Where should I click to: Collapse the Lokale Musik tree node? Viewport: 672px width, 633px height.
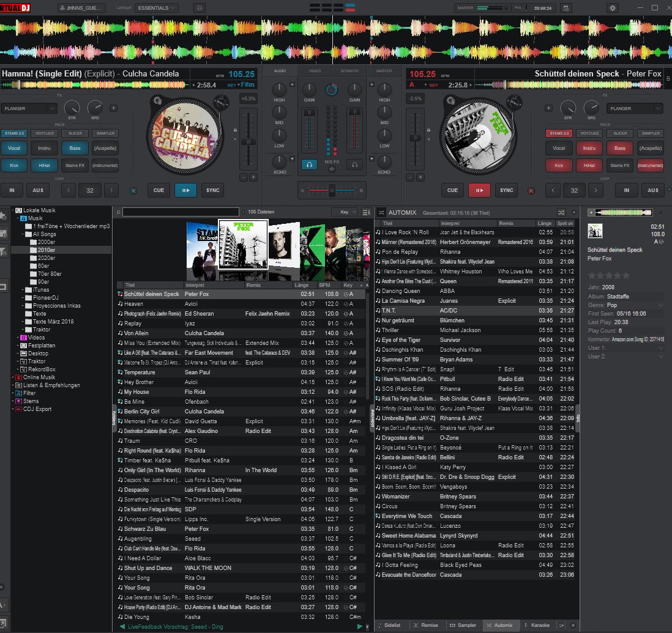[13, 210]
